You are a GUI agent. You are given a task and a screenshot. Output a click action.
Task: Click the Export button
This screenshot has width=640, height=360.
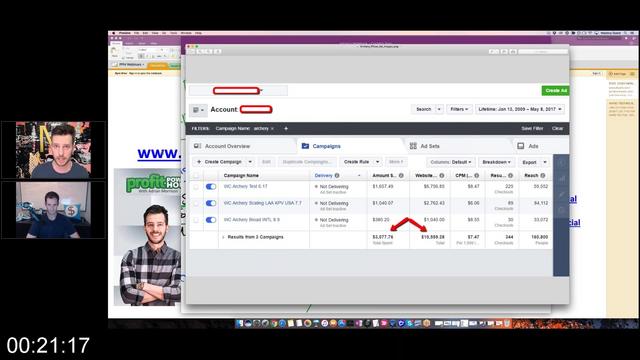click(529, 162)
